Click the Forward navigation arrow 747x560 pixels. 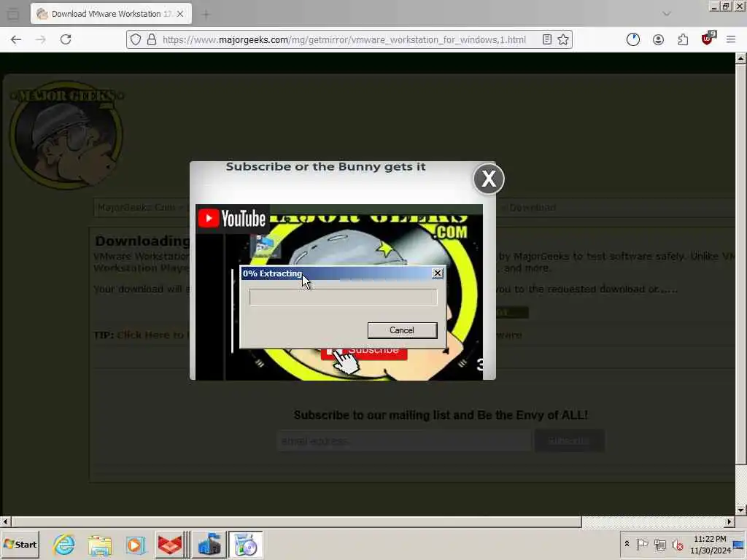[x=41, y=39]
